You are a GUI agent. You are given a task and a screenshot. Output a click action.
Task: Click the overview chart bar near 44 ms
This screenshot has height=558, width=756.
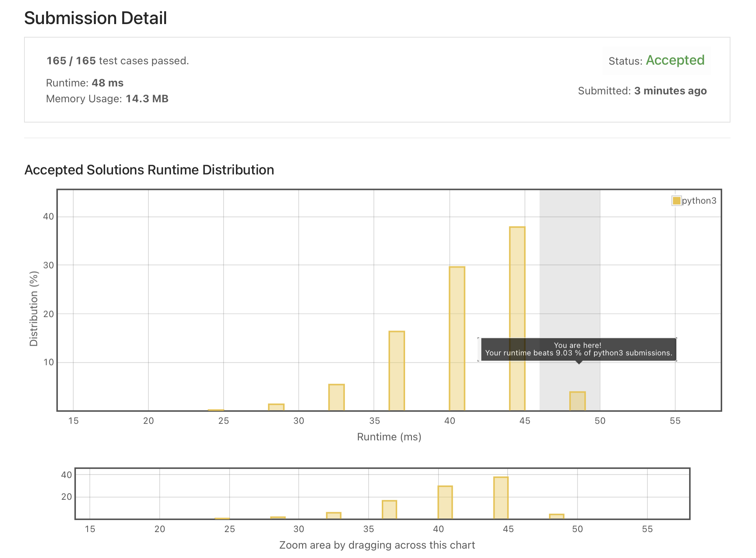point(501,498)
